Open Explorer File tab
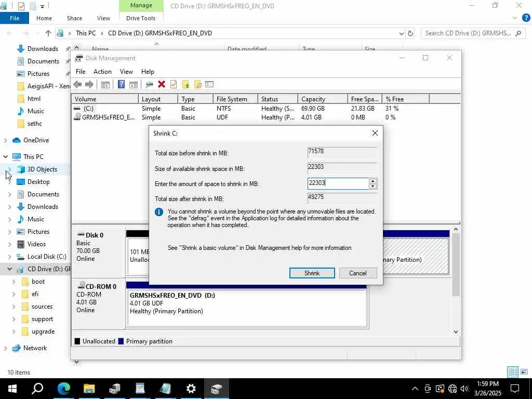The image size is (532, 399). tap(15, 18)
